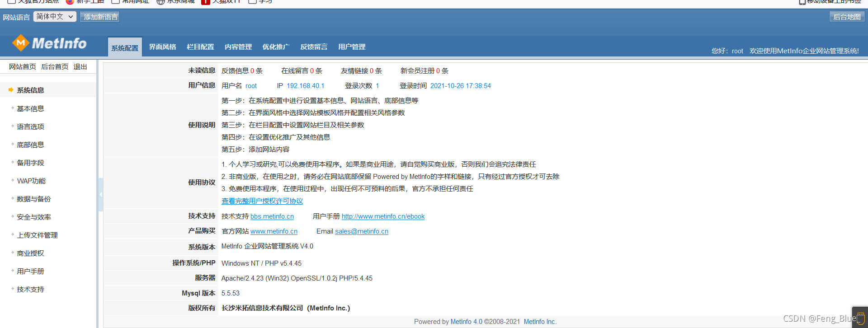Select the 反馈留言 tab
The width and height of the screenshot is (868, 328).
click(x=314, y=47)
